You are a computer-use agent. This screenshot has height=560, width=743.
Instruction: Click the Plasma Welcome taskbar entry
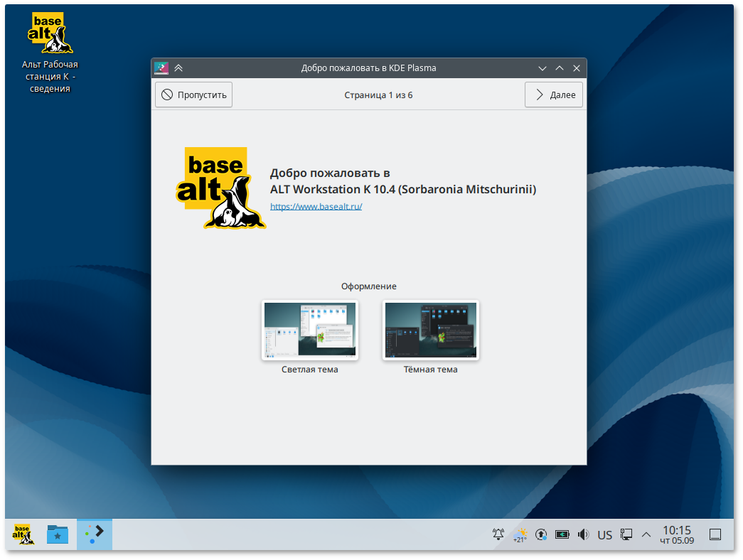point(94,534)
